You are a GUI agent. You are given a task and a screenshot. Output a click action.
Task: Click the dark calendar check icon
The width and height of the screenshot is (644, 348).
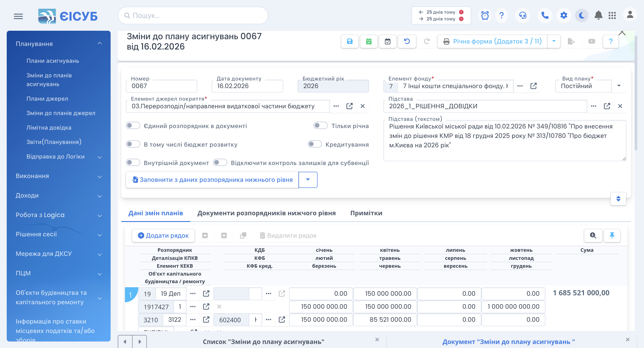point(388,41)
